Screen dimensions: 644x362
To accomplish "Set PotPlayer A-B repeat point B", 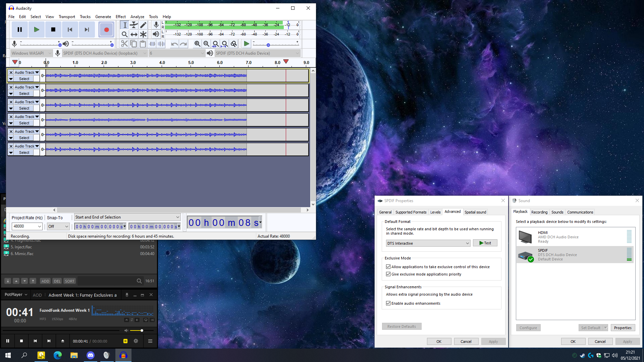I will click(137, 320).
